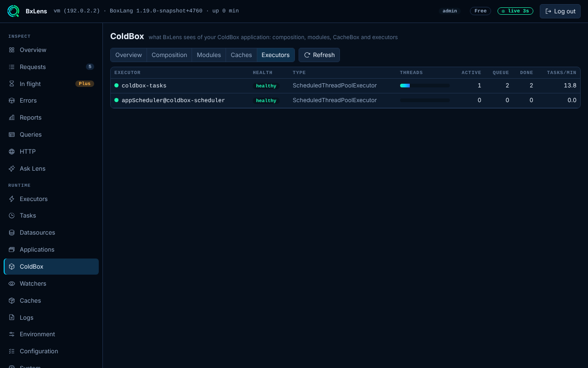The image size is (588, 368).
Task: Switch to the Composition tab
Action: pos(170,55)
